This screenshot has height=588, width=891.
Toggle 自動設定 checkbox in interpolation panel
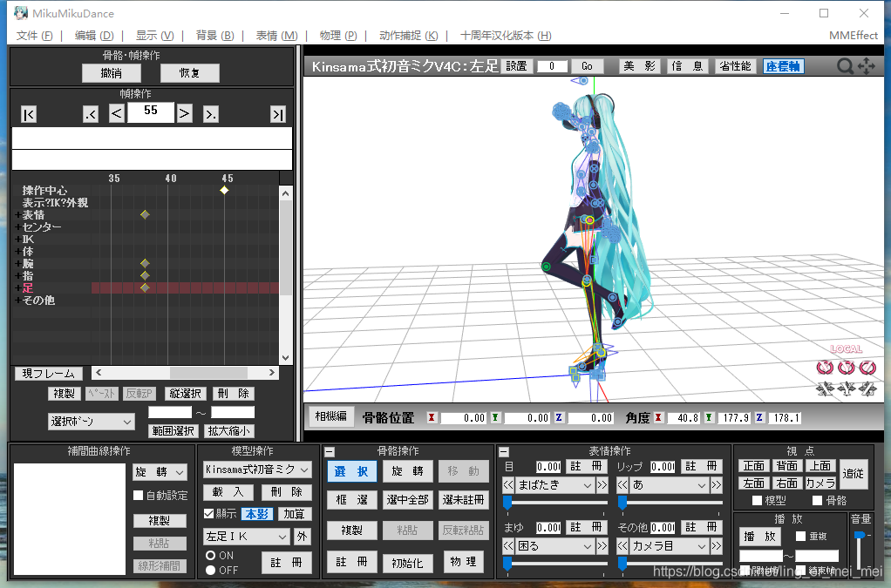click(x=138, y=496)
